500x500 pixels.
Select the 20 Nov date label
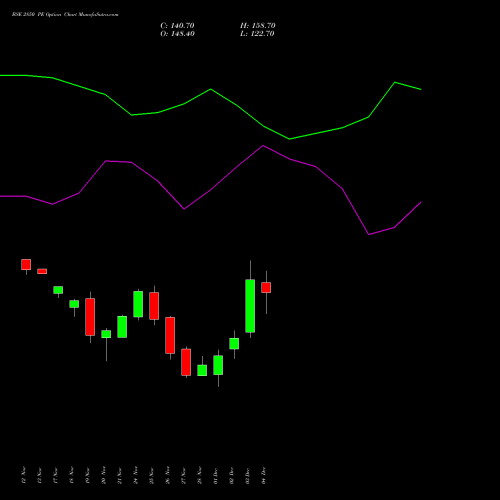click(104, 475)
